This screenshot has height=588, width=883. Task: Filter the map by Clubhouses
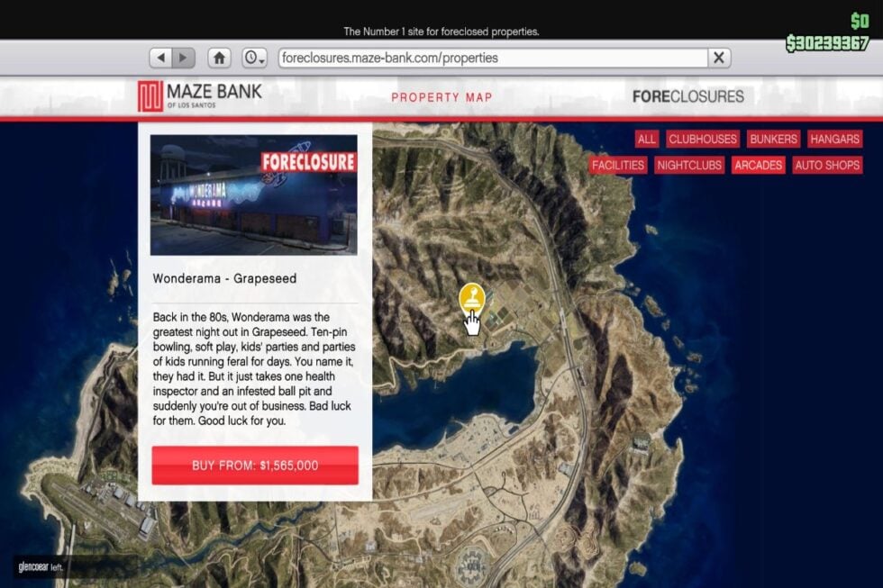703,139
